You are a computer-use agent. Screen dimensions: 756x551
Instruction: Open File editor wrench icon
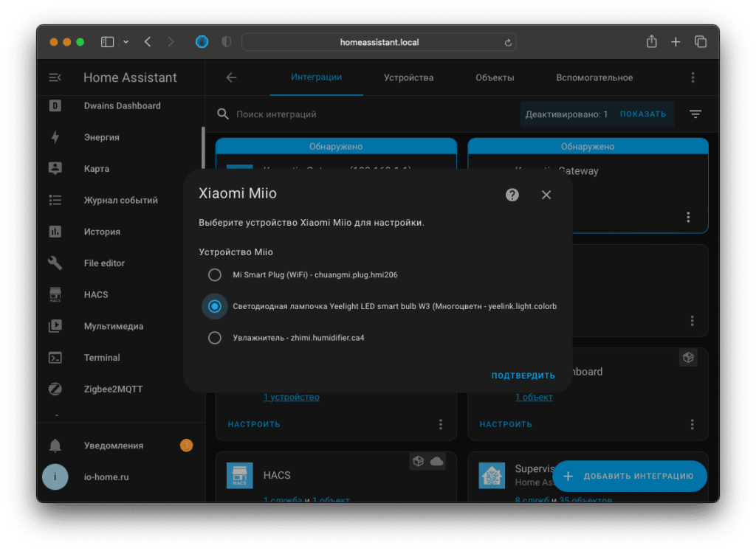55,263
